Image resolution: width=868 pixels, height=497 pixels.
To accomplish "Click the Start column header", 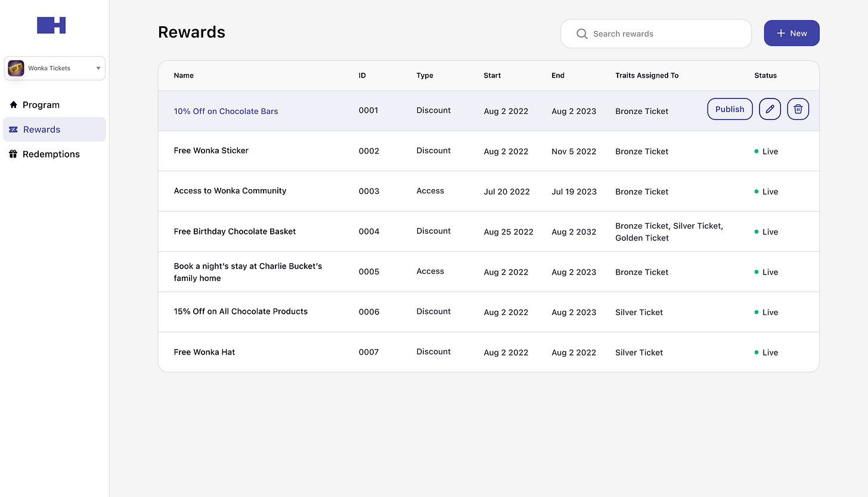I will click(x=492, y=75).
